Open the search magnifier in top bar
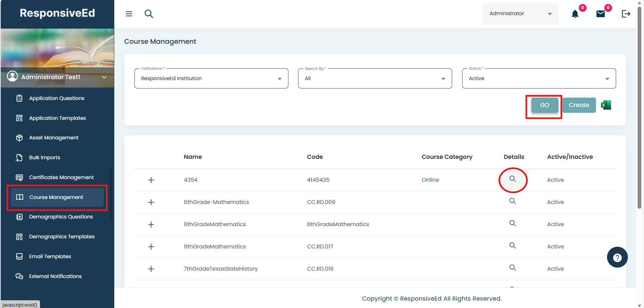This screenshot has height=308, width=644. pos(149,14)
